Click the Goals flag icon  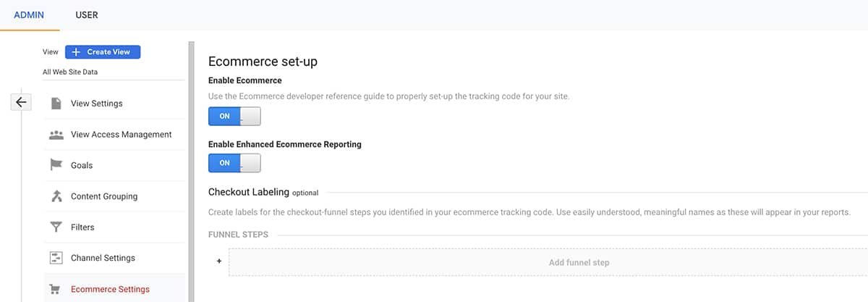click(x=56, y=165)
